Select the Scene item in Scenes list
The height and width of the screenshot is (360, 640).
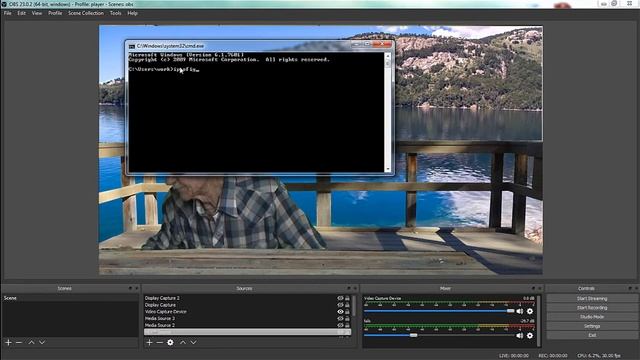[70, 298]
